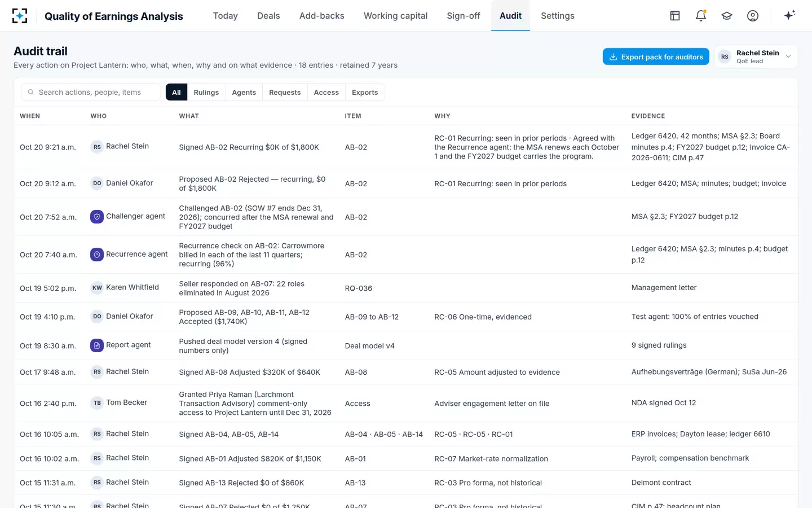Filter audit trail by Exports
The height and width of the screenshot is (508, 812).
tap(365, 92)
